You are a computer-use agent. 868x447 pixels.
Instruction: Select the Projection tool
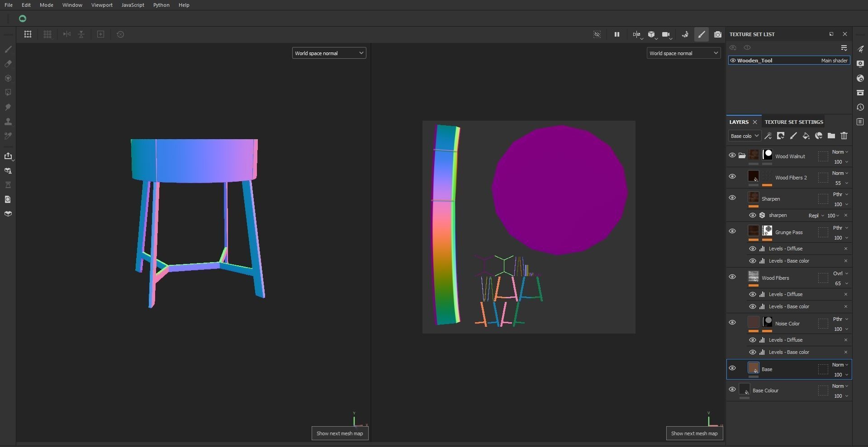(x=8, y=78)
